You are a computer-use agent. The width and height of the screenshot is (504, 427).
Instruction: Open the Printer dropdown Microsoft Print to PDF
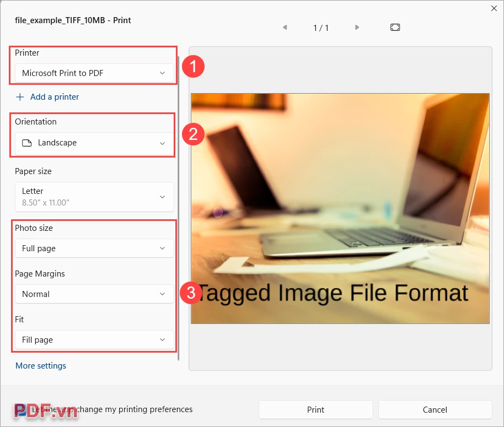94,73
